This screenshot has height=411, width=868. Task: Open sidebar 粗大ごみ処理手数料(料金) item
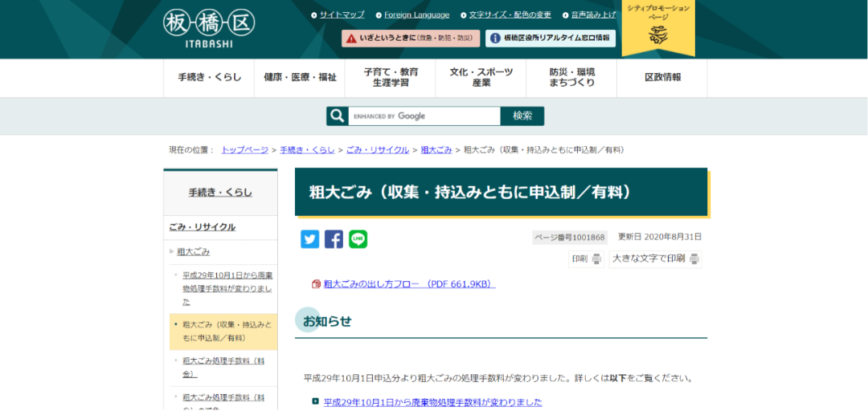(223, 368)
